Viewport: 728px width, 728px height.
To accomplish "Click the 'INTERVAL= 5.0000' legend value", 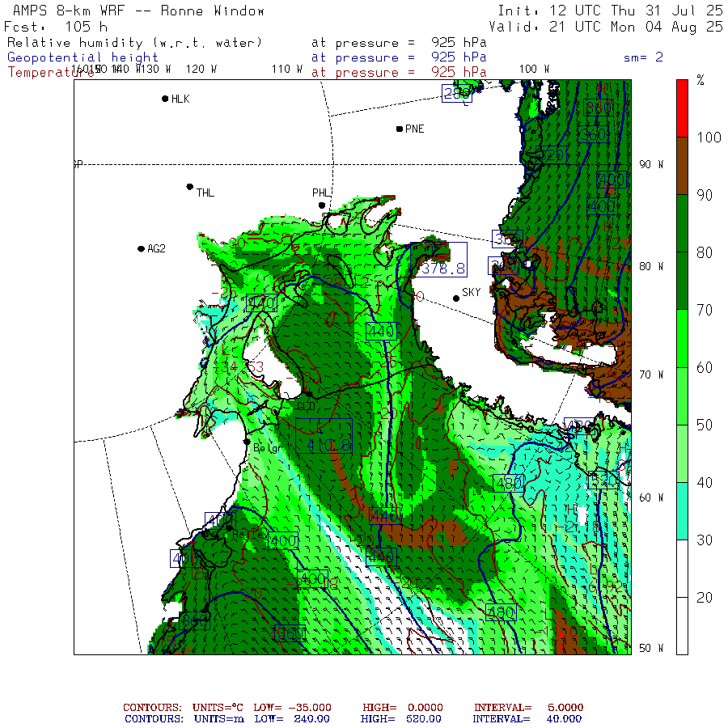I will click(x=528, y=708).
